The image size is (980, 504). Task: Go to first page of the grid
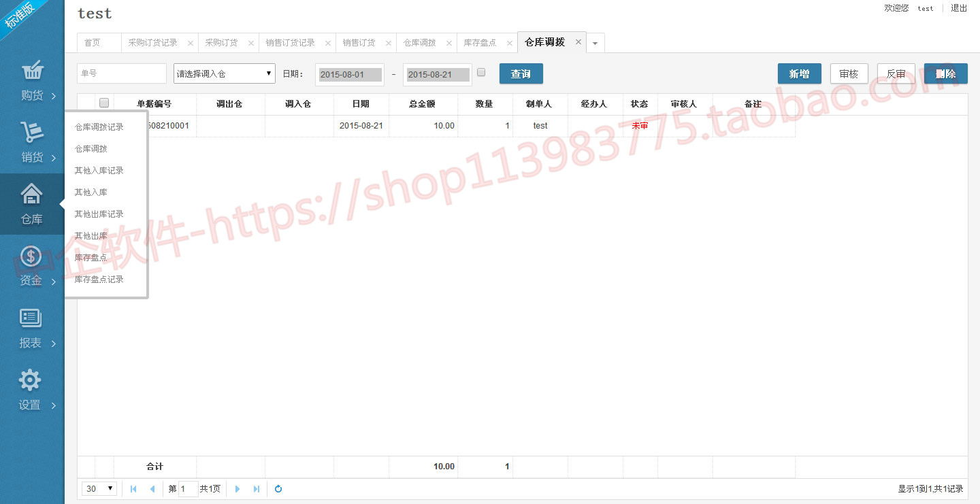click(x=133, y=489)
